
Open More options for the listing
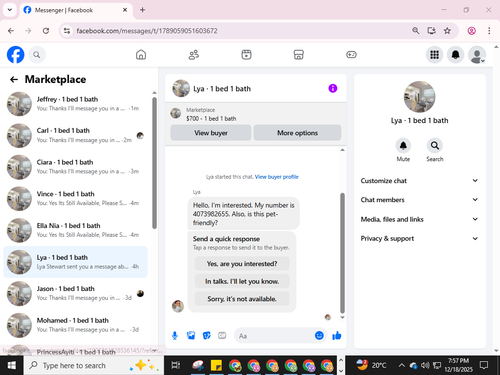[x=297, y=133]
